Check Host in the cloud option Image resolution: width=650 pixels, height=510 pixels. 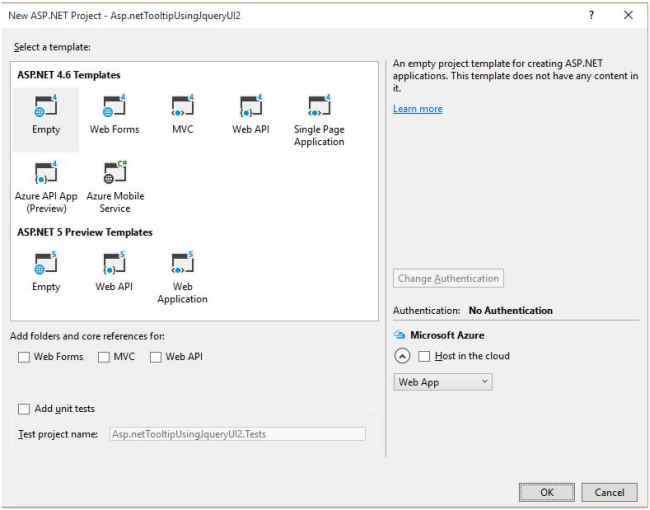(x=424, y=356)
